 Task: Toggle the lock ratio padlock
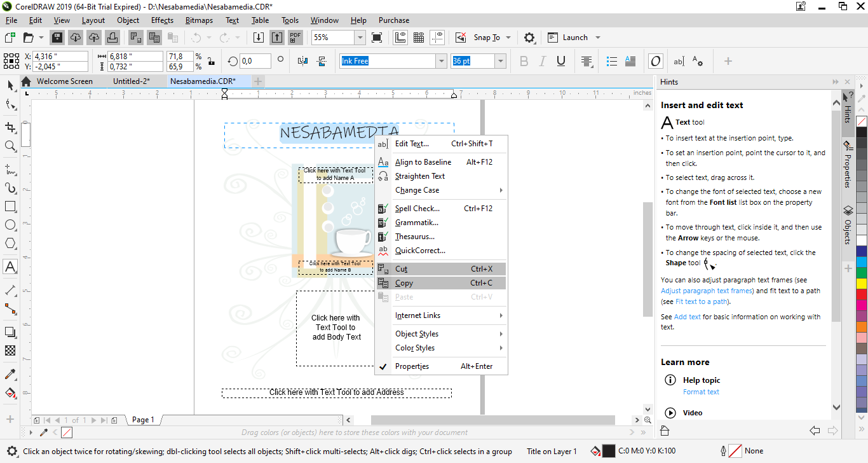click(x=211, y=61)
